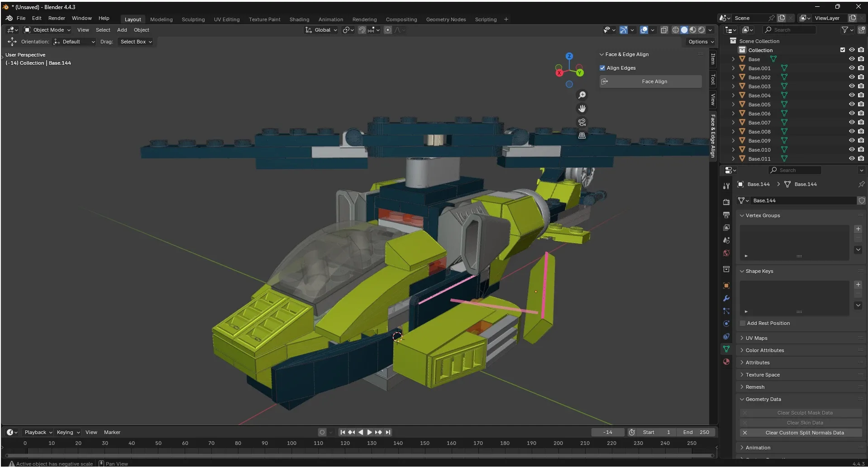Toggle camera view with the camera icon
This screenshot has width=868, height=468.
click(582, 122)
